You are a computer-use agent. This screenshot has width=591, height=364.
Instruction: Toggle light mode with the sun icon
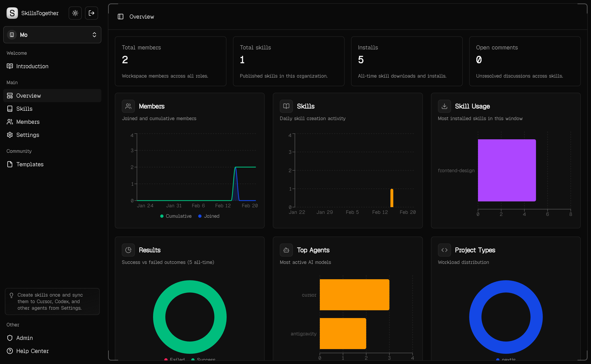[x=75, y=13]
